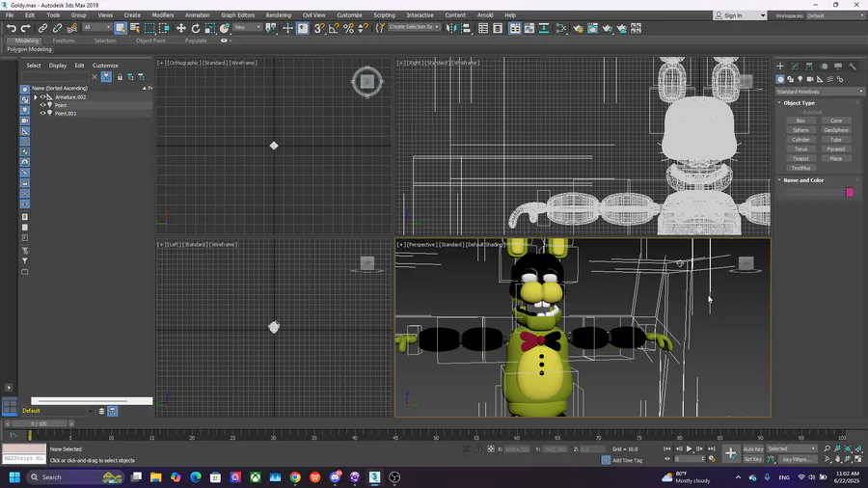The height and width of the screenshot is (488, 868).
Task: Play the animation
Action: [x=690, y=448]
